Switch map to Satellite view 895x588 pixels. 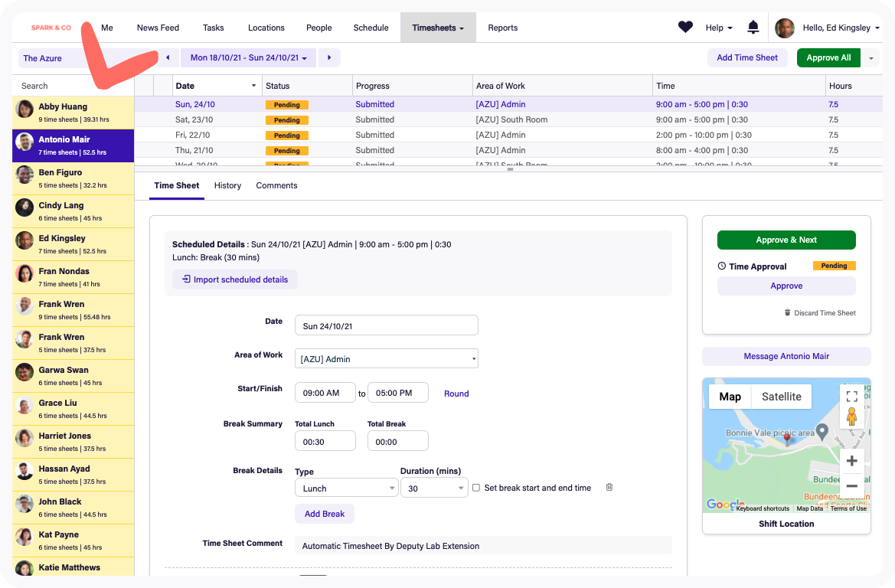point(781,397)
